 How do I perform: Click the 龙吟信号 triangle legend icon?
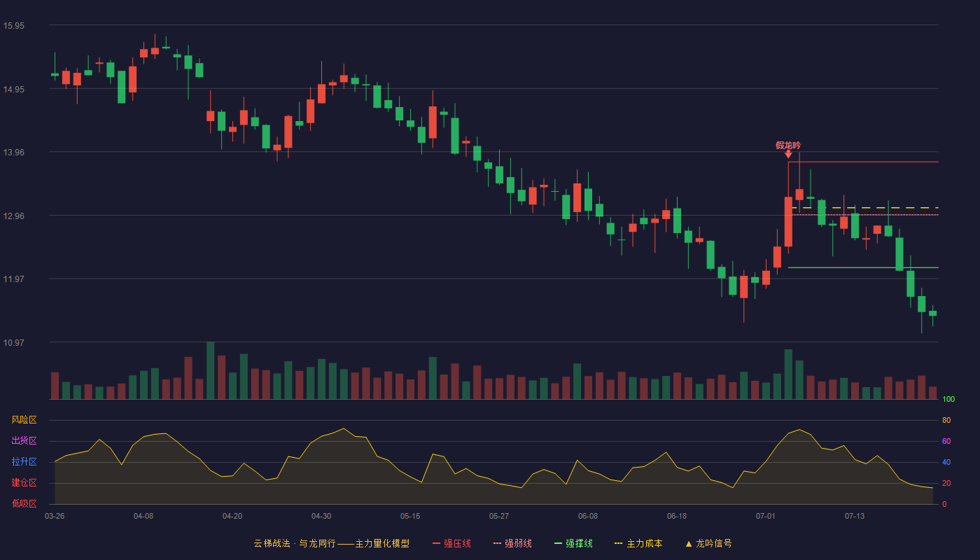tap(688, 543)
